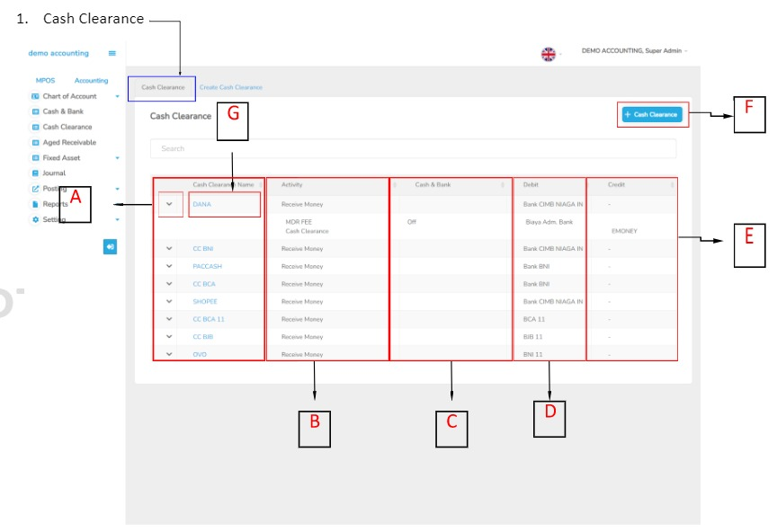Collapse the DANA row chevron
This screenshot has height=532, width=777.
[169, 205]
